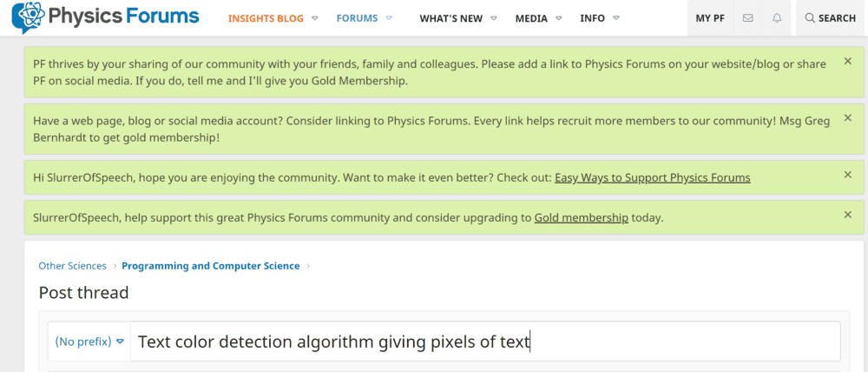Click the Physics Forums logo

point(105,17)
